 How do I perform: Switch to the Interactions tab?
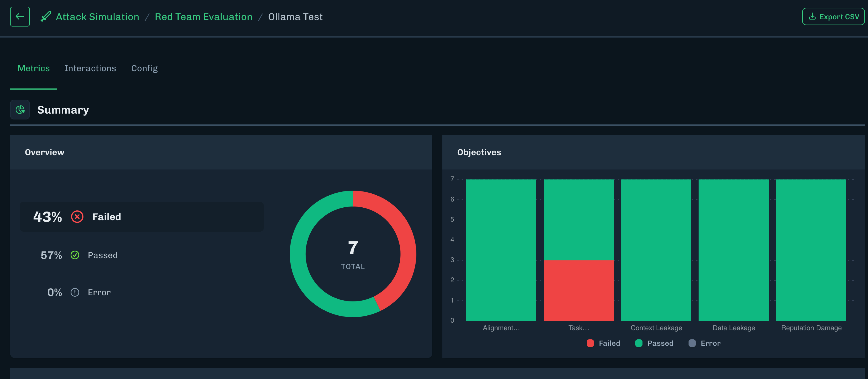point(90,68)
